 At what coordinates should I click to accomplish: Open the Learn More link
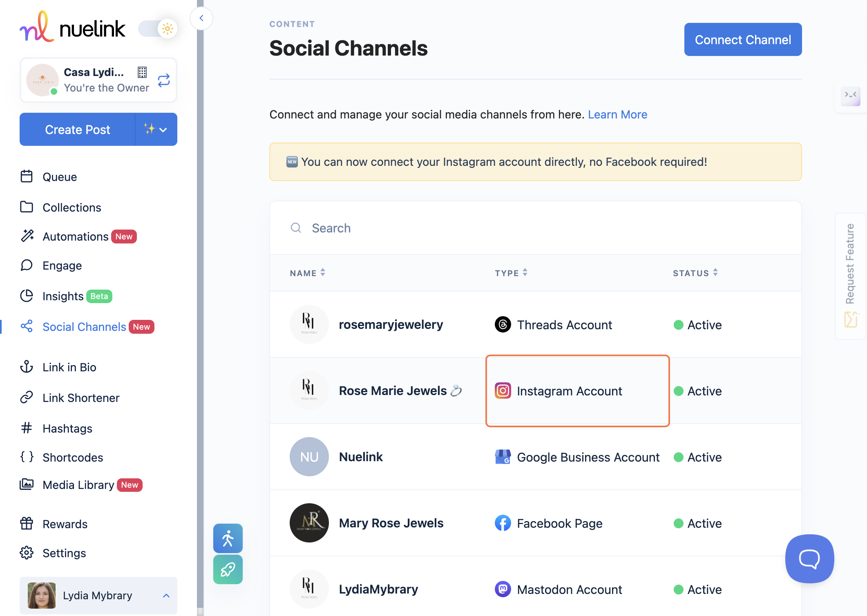(617, 115)
